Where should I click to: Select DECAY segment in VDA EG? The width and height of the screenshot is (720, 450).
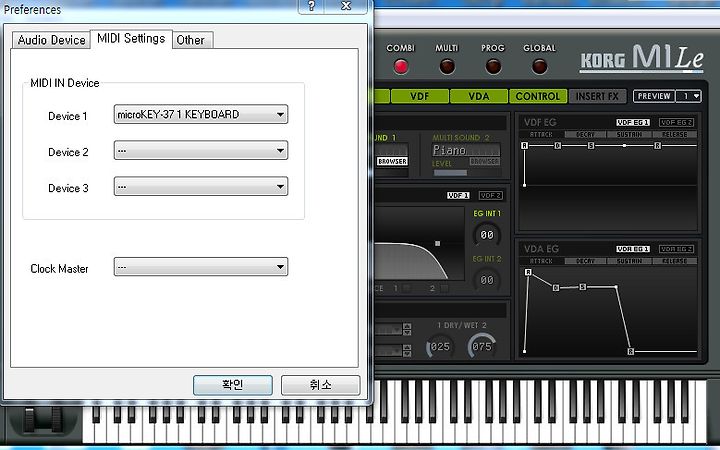coord(585,261)
